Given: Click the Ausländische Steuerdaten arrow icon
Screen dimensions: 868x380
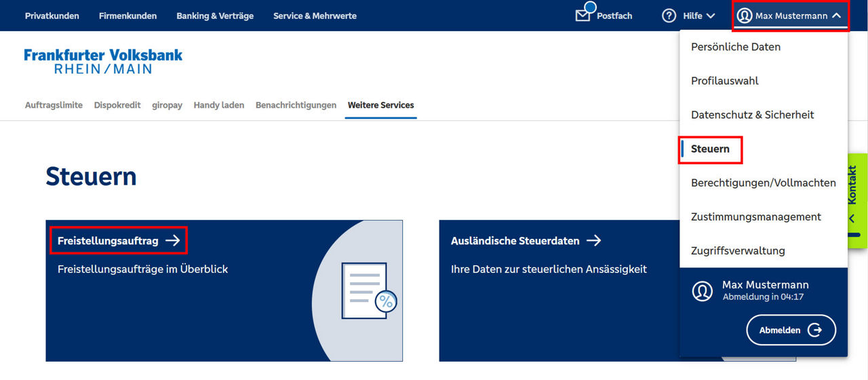Looking at the screenshot, I should [594, 240].
